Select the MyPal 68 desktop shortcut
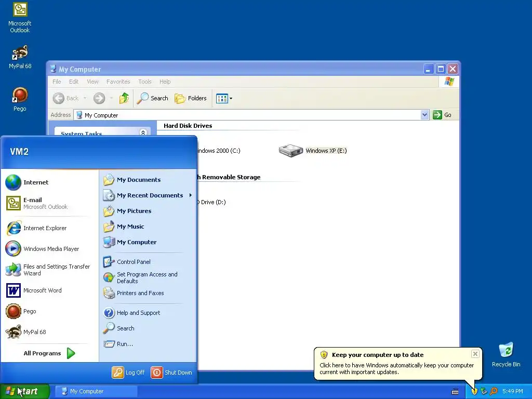Viewport: 532px width, 399px height. [x=20, y=57]
